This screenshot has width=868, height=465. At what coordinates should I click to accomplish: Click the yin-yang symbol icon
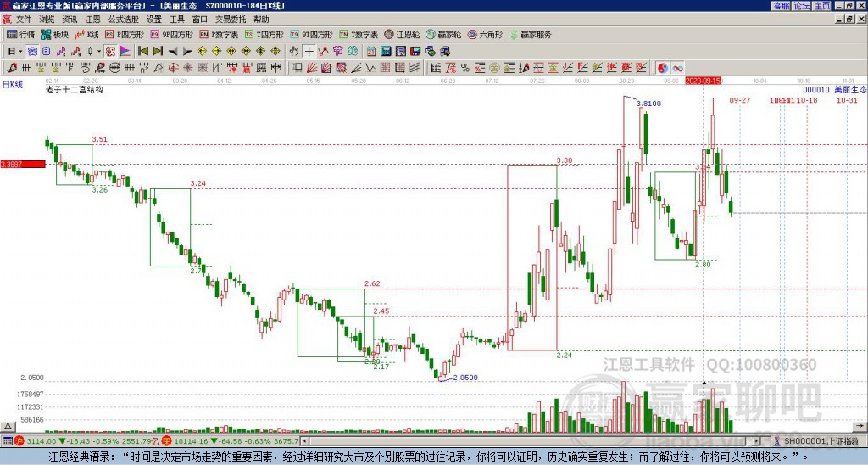tap(662, 68)
